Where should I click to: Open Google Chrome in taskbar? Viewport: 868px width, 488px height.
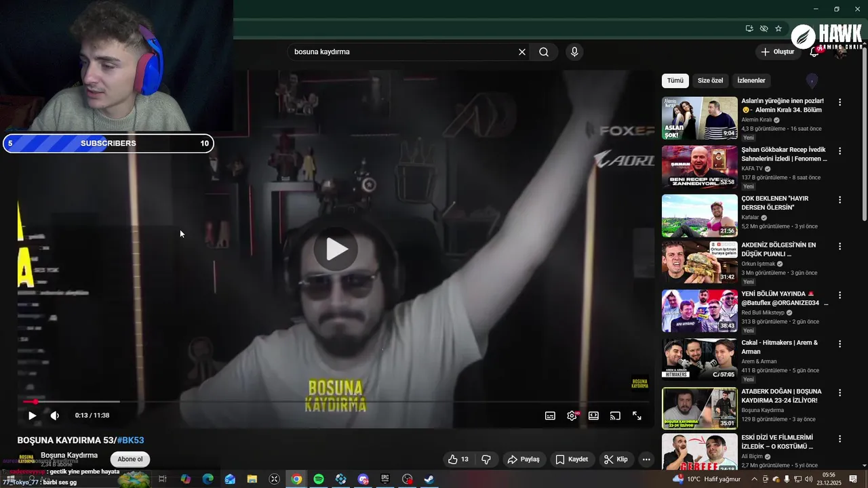(296, 479)
